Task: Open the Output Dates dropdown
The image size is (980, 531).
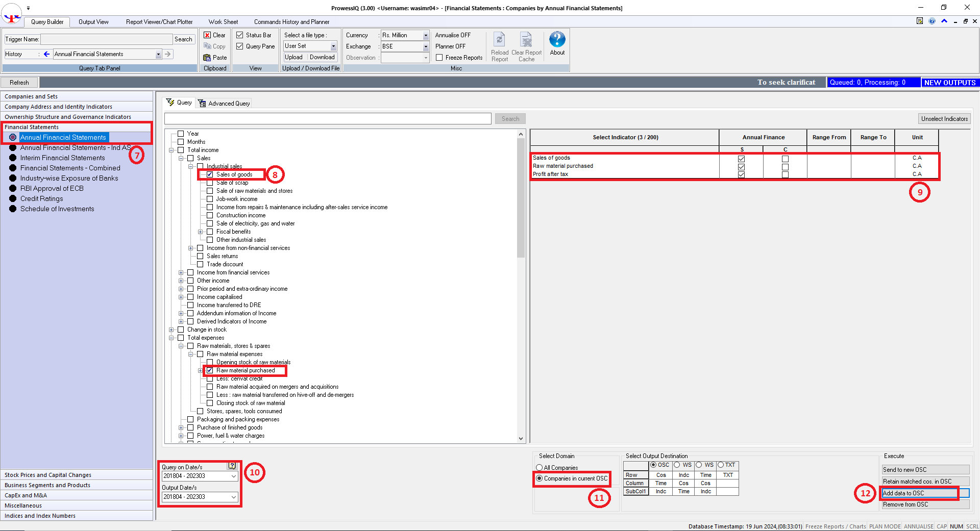Action: (x=234, y=497)
